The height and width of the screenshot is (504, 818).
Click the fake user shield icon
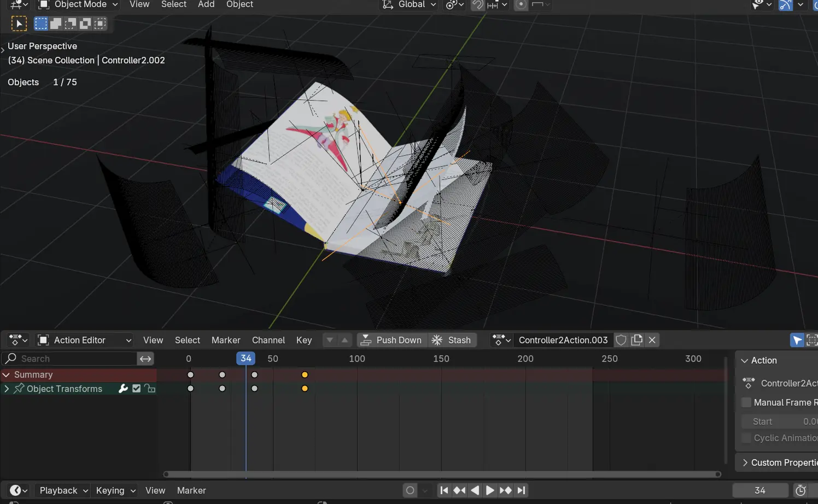coord(621,340)
